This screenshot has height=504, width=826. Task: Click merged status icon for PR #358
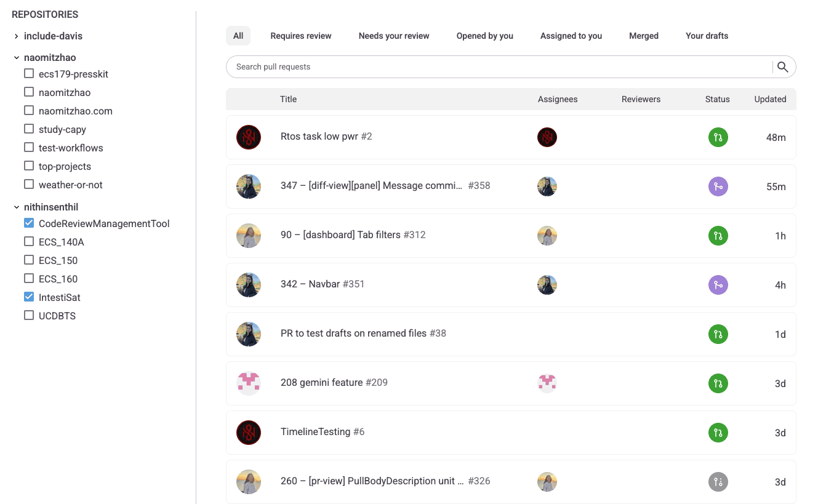[718, 186]
